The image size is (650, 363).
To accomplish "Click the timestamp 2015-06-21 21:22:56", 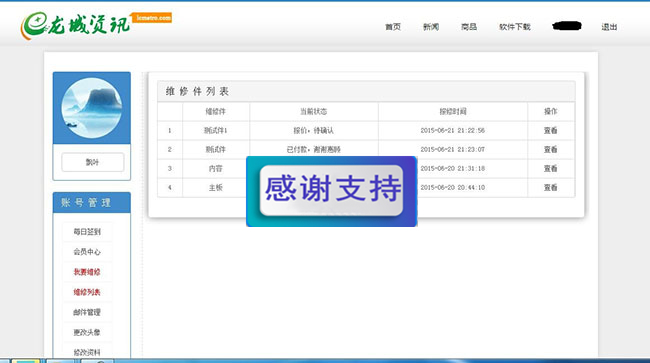I will point(453,131).
